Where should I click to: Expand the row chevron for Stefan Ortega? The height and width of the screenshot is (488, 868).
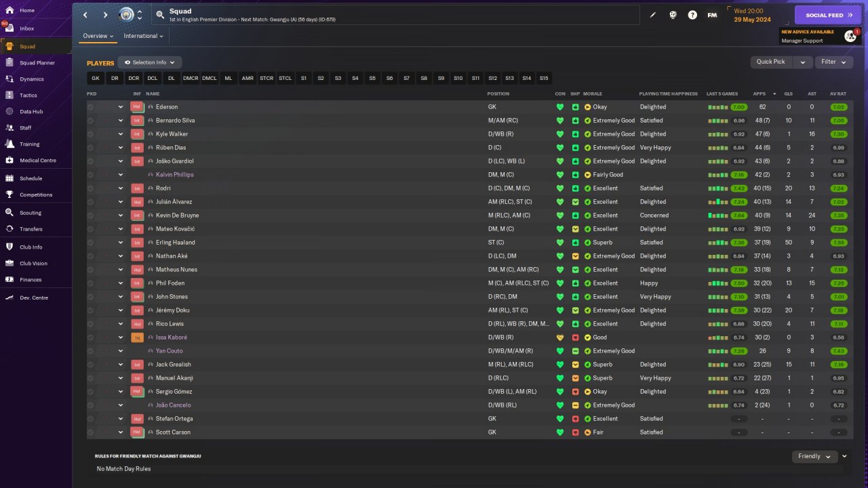coord(121,419)
